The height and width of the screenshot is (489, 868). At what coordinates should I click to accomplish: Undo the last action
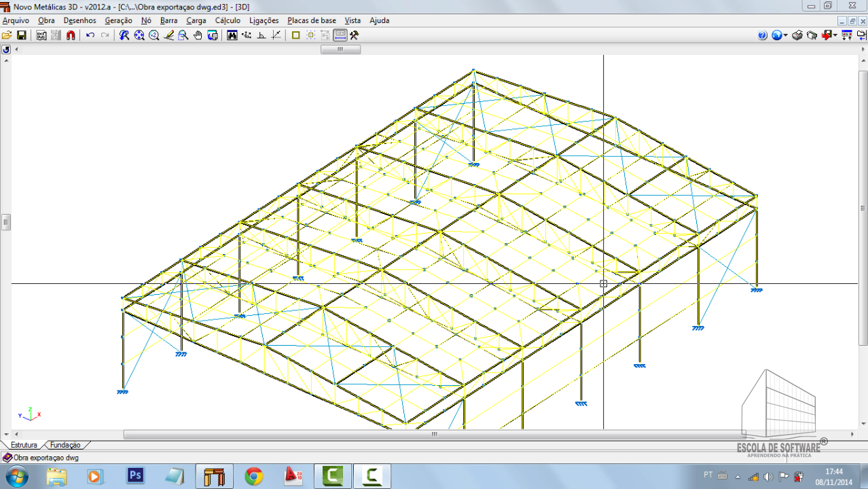tap(90, 35)
